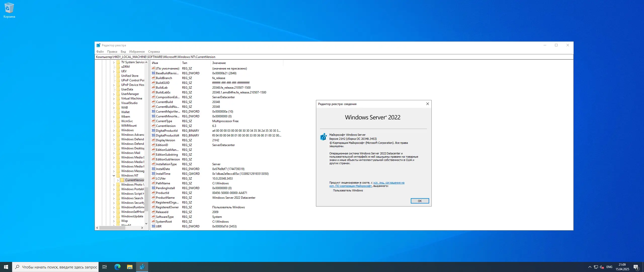Click OK in the about dialog
644x272 pixels.
coord(420,201)
